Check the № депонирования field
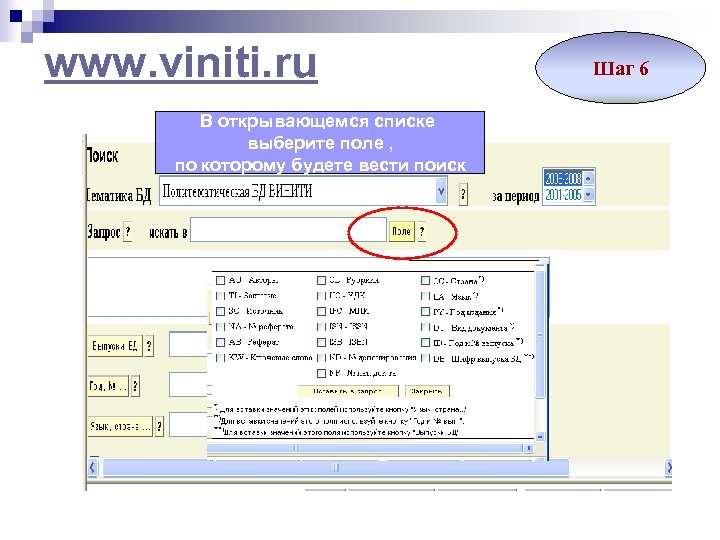Screen dimensions: 720x540 coord(321,357)
